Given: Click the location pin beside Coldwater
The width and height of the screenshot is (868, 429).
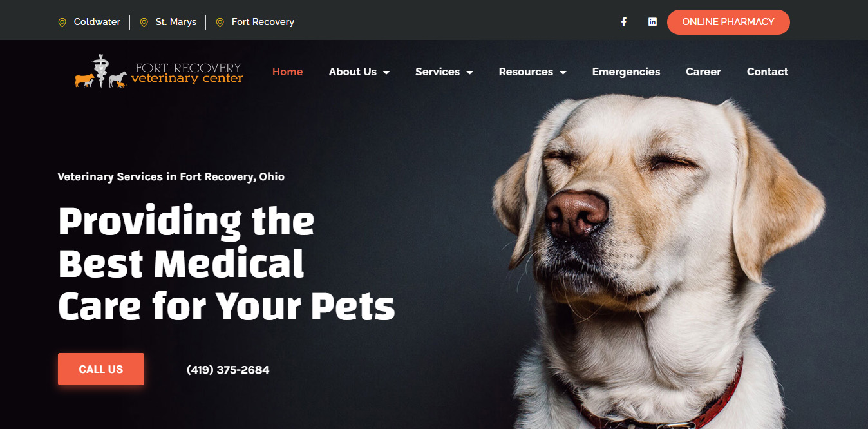Looking at the screenshot, I should click(62, 22).
